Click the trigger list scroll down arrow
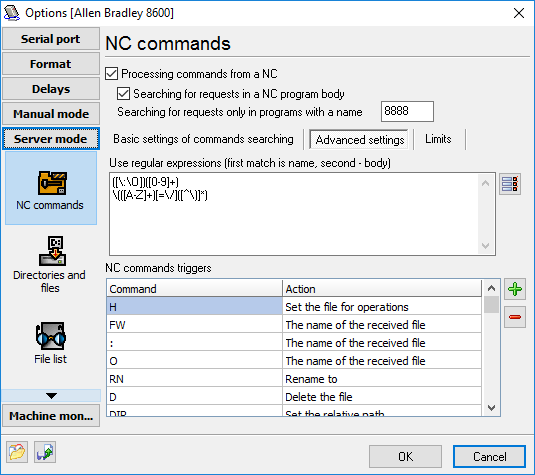 click(x=491, y=407)
